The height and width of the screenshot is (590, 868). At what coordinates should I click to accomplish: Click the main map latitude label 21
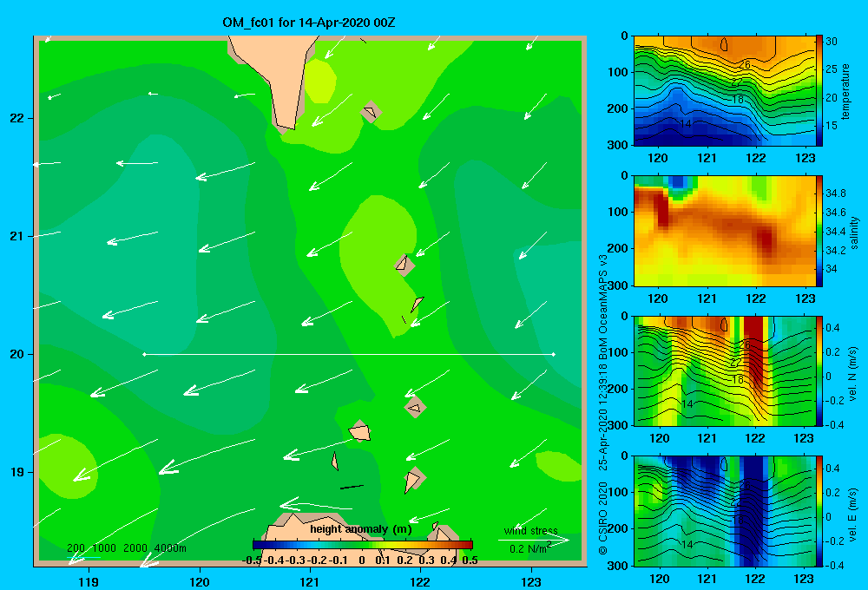[16, 236]
